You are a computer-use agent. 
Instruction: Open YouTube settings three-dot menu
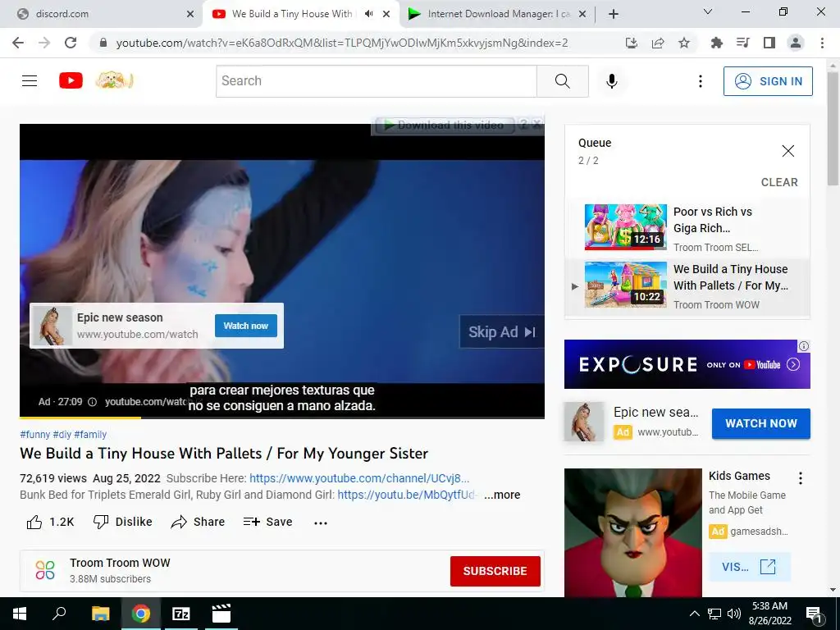click(701, 81)
